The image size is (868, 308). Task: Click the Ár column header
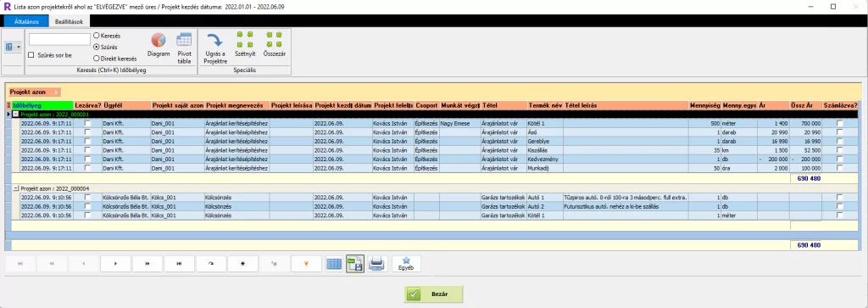coord(773,105)
